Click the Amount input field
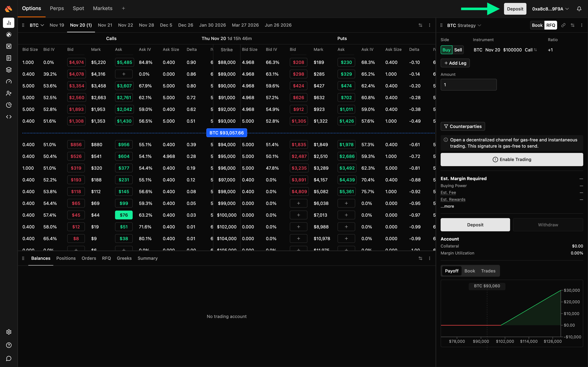 (x=468, y=85)
